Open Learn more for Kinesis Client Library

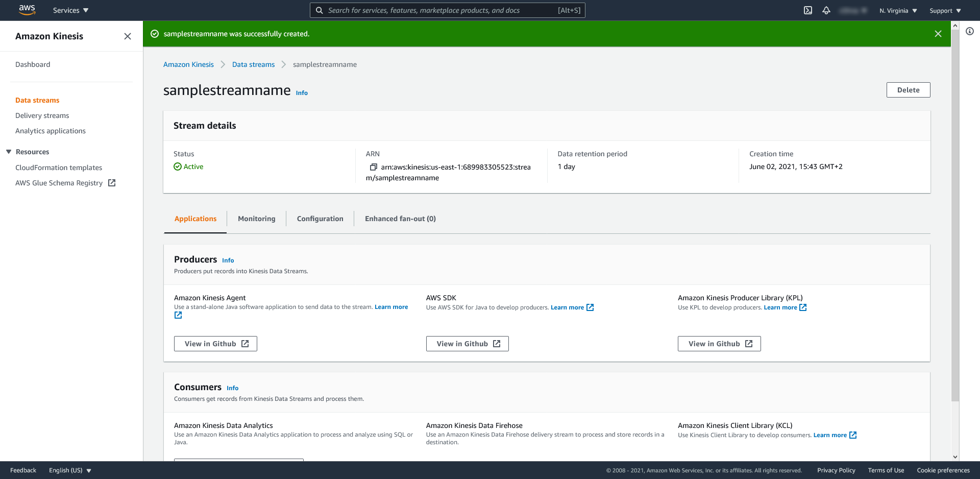click(x=830, y=435)
